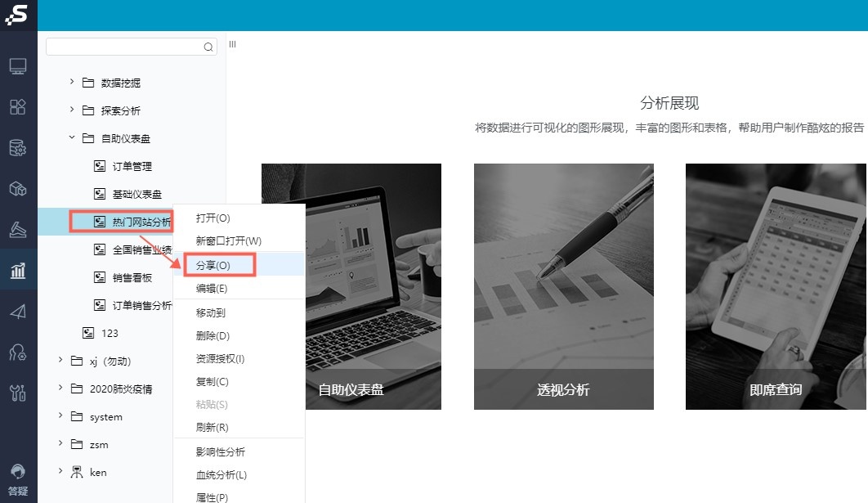Open the system tools sidebar icon
Viewport: 868px width, 503px height.
click(18, 393)
